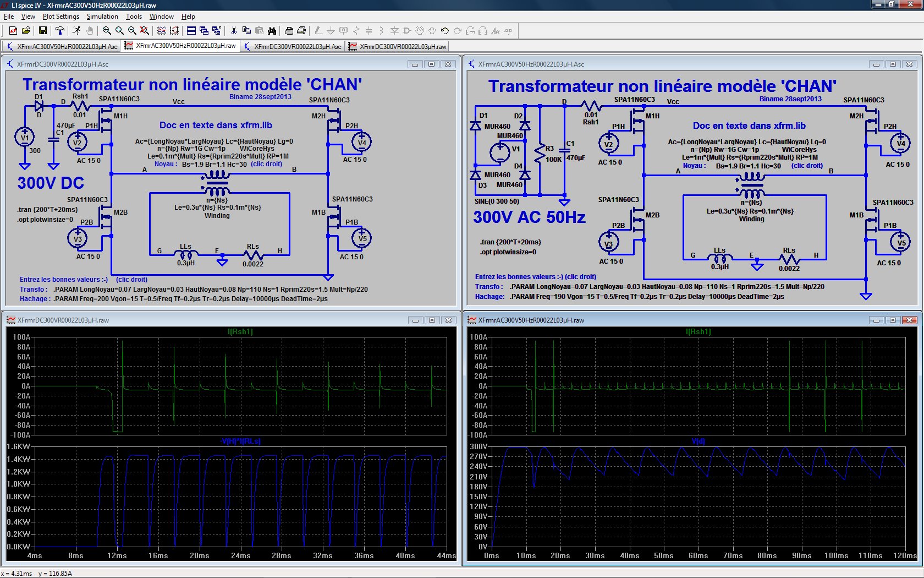
Task: Open a file using the folder icon
Action: coord(25,31)
